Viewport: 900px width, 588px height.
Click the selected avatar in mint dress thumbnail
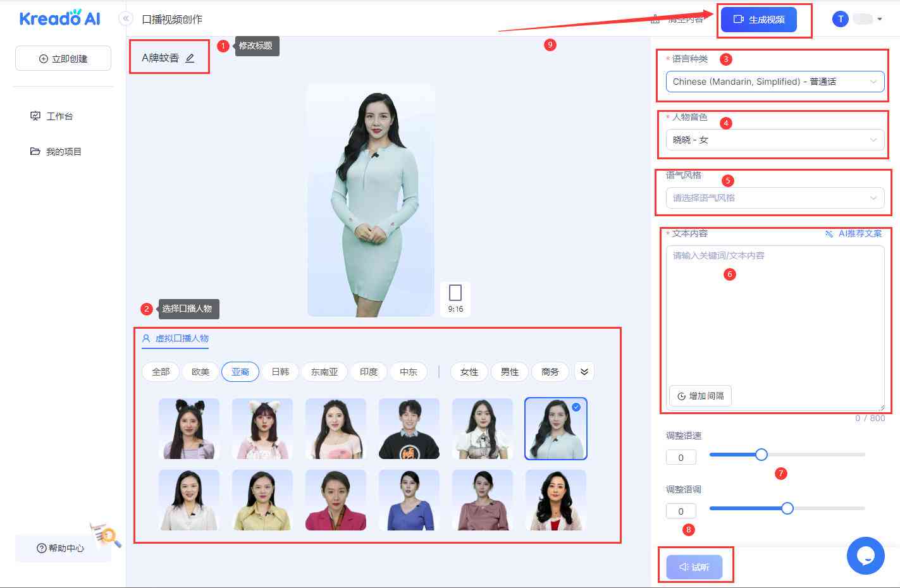pos(556,429)
